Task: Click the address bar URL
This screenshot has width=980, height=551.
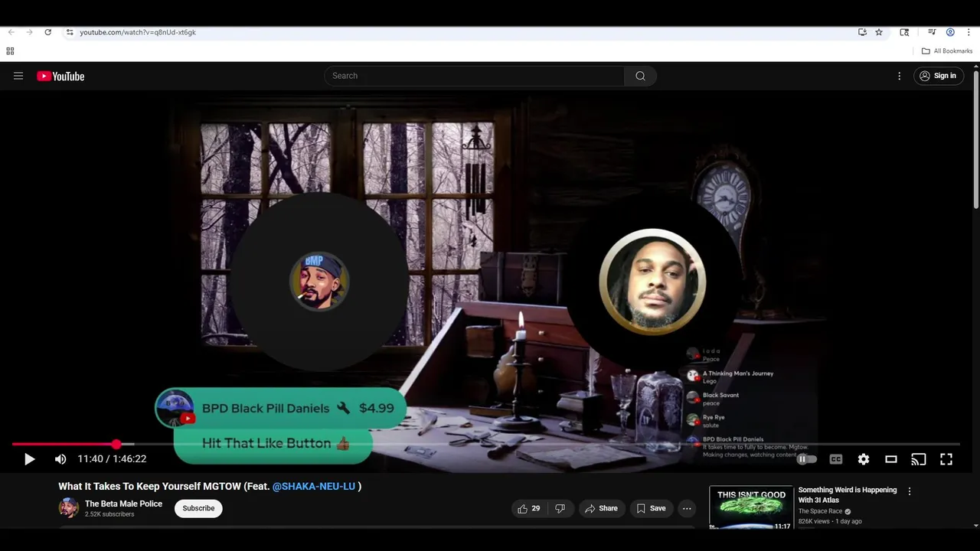Action: (138, 32)
